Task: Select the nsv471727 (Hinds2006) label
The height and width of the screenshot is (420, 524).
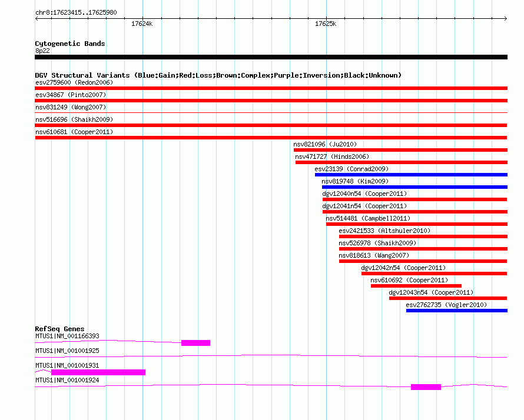Action: tap(332, 156)
